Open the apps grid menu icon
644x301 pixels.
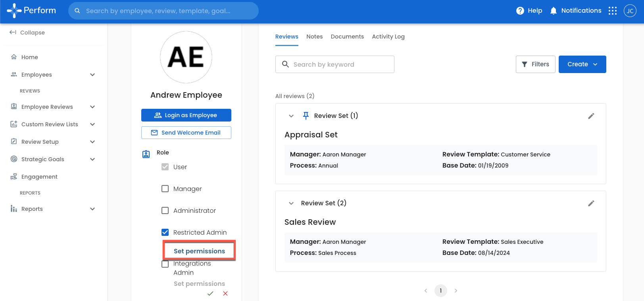[x=613, y=11]
